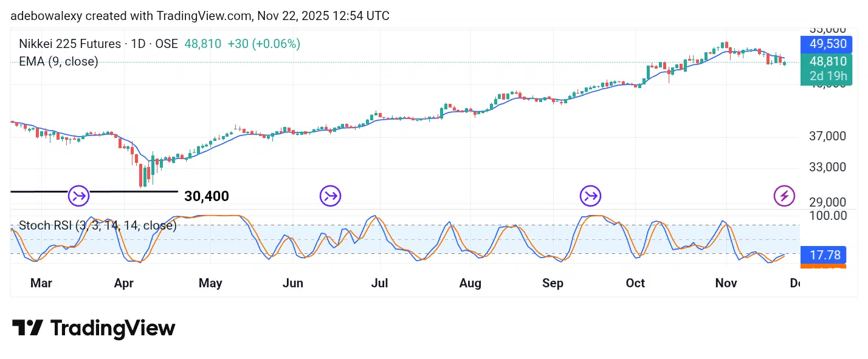Click the Nov label on time axis
Image resolution: width=868 pixels, height=359 pixels.
click(x=726, y=283)
